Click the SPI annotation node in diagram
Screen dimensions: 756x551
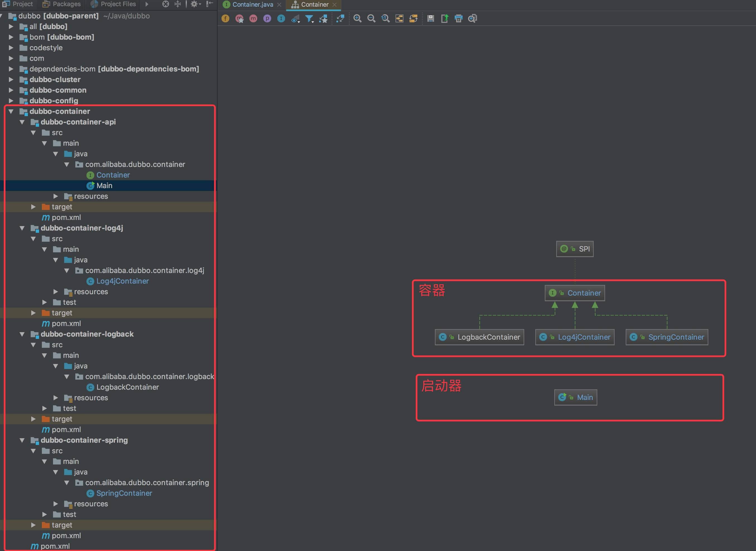coord(575,249)
